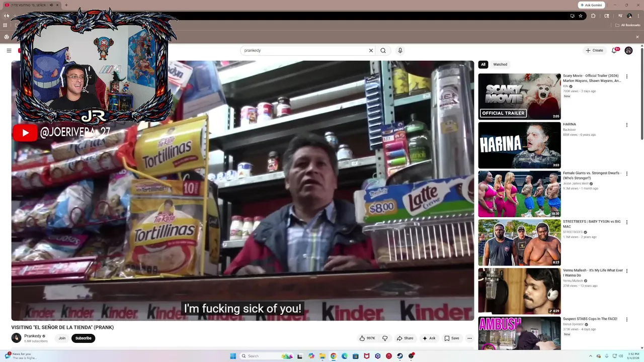Viewport: 644px width, 362px height.
Task: Open the All Bookmarks folder
Action: [x=627, y=25]
